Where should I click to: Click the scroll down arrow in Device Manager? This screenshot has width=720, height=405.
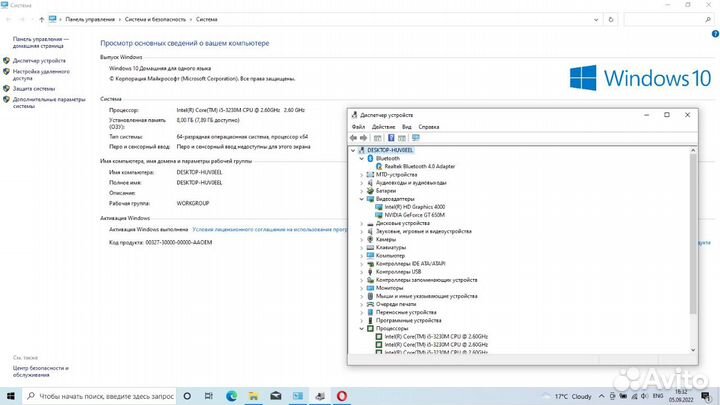click(693, 350)
